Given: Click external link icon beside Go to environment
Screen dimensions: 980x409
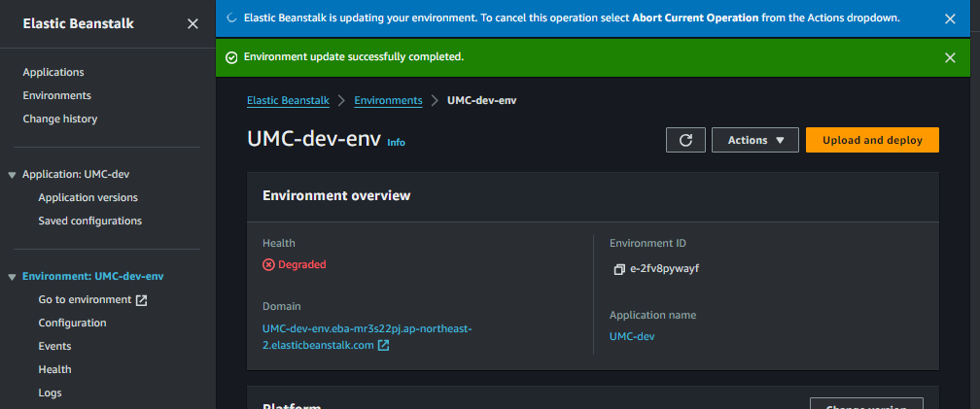Looking at the screenshot, I should pyautogui.click(x=142, y=300).
